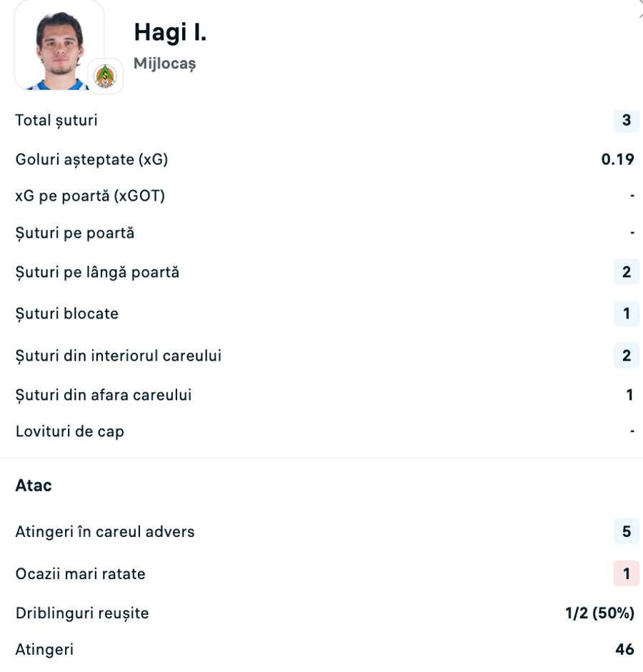Click the Șuturi pe lângă poartă badge
Screen dimensions: 643x672
(625, 272)
